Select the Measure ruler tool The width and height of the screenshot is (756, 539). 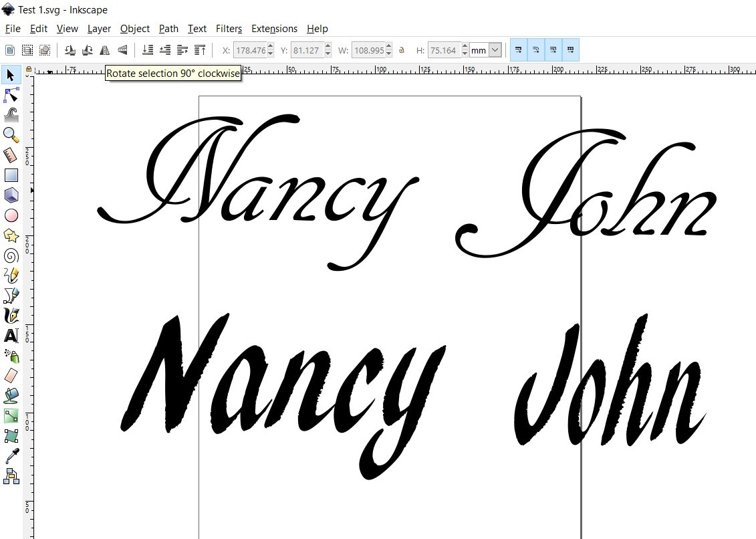(11, 155)
